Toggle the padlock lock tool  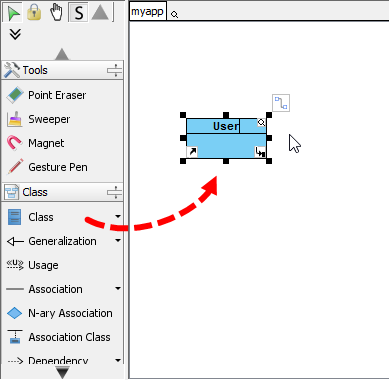pyautogui.click(x=34, y=12)
